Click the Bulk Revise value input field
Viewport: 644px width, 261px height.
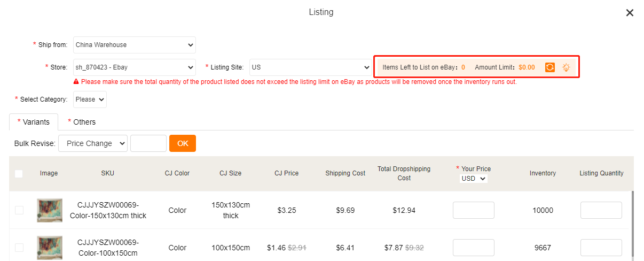[x=148, y=143]
